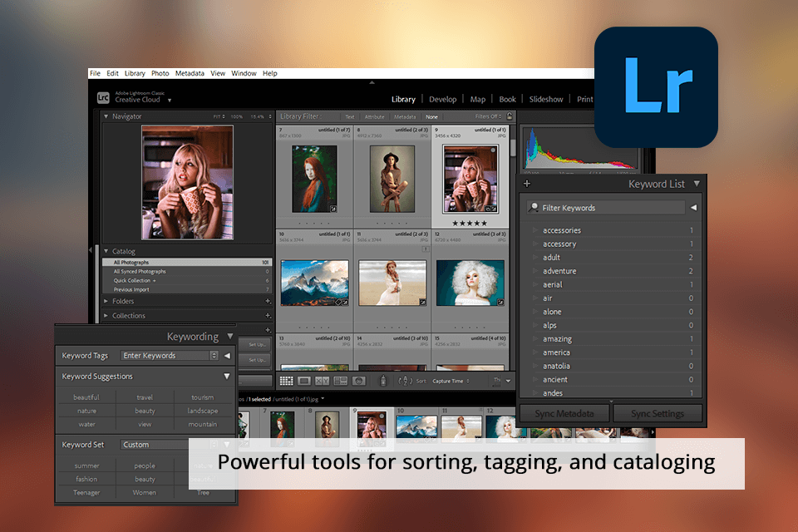Viewport: 798px width, 532px height.
Task: Open Compare view (XY) icon
Action: (323, 381)
